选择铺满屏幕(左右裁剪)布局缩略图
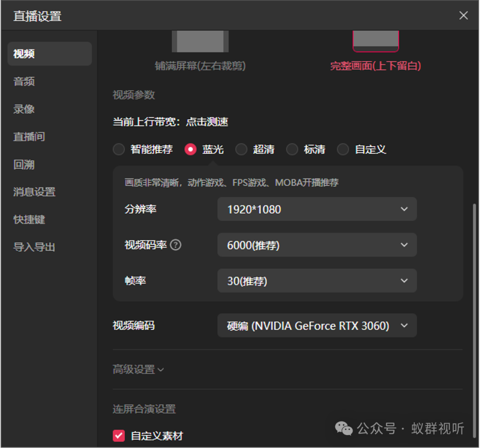Screen dimensions: 480x448 [x=200, y=41]
